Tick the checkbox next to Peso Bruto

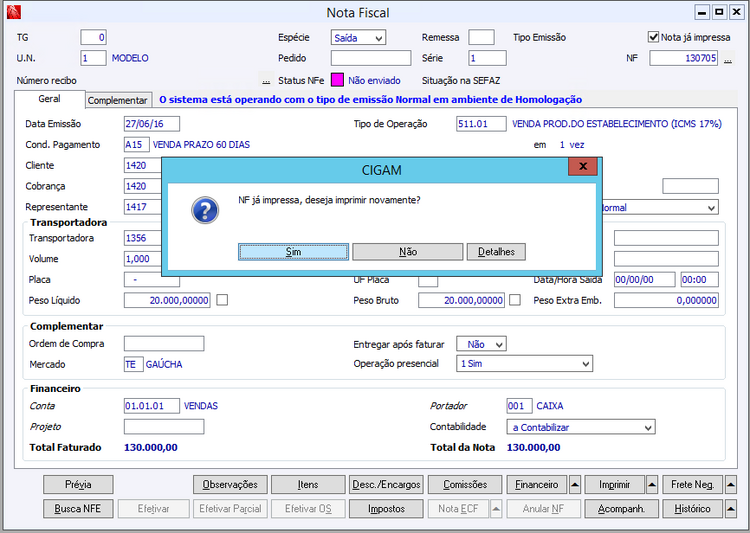tap(515, 300)
